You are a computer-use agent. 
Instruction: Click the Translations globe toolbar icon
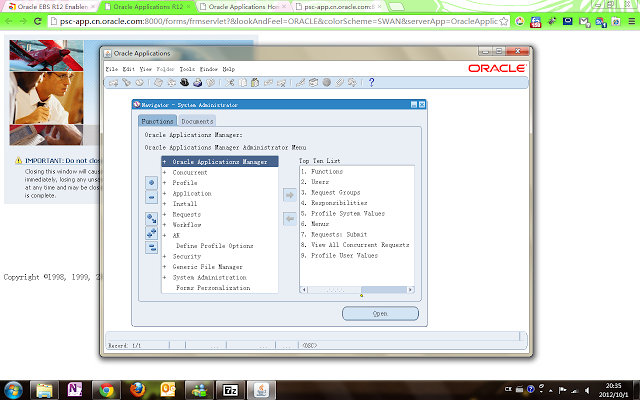pyautogui.click(x=327, y=82)
